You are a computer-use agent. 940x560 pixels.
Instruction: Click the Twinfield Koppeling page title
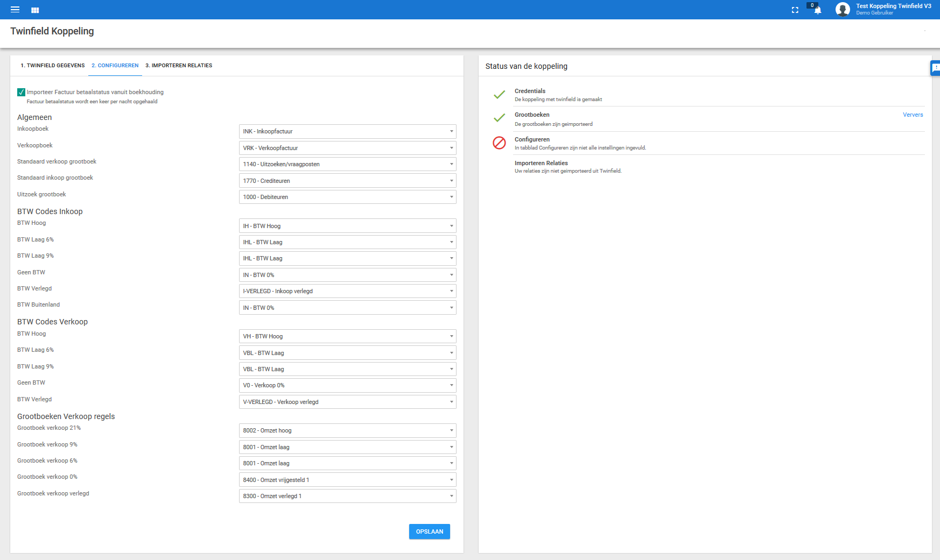52,31
